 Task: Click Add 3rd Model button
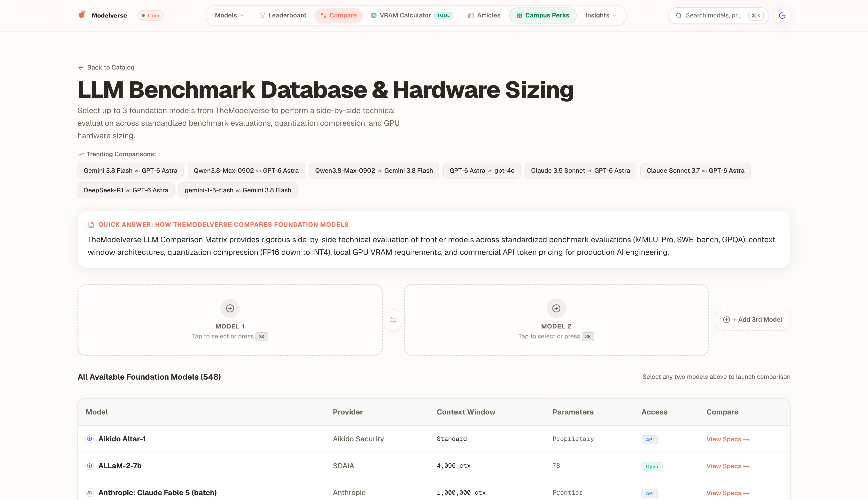[x=752, y=320]
